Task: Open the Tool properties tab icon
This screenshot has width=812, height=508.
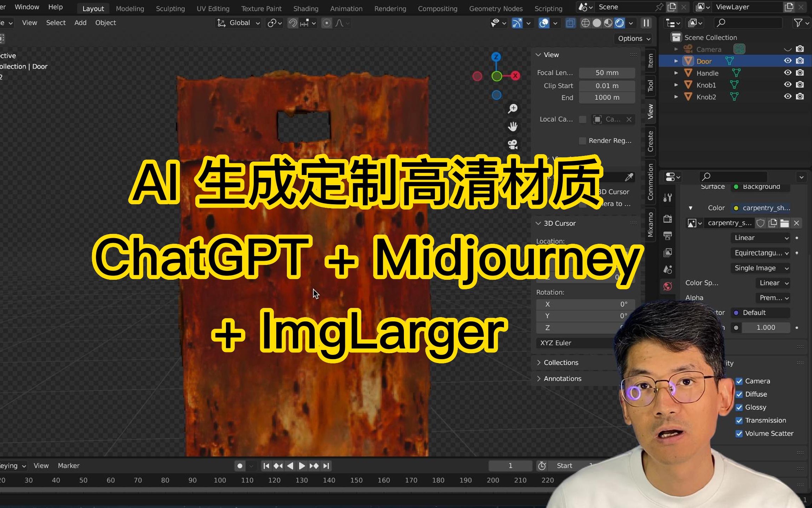Action: (x=668, y=198)
